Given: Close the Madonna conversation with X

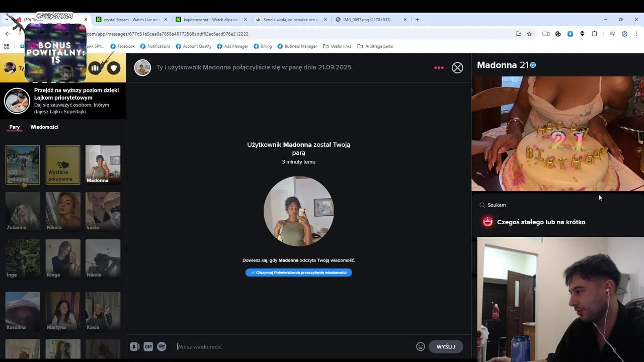Looking at the screenshot, I should tap(457, 68).
